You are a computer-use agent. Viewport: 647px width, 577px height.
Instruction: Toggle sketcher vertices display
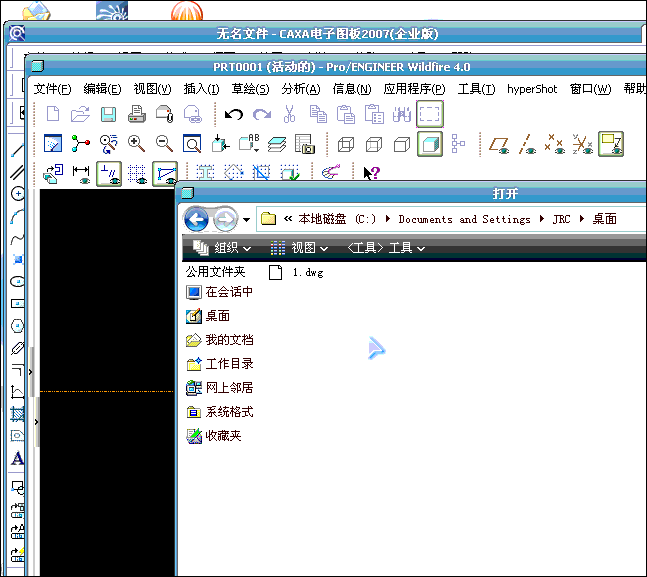[x=165, y=174]
